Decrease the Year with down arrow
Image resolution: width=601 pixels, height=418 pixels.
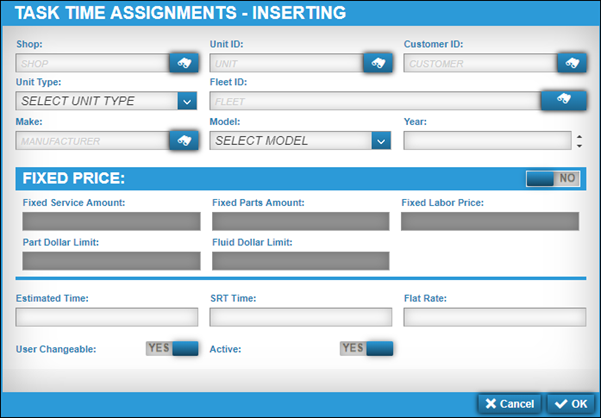pos(579,145)
